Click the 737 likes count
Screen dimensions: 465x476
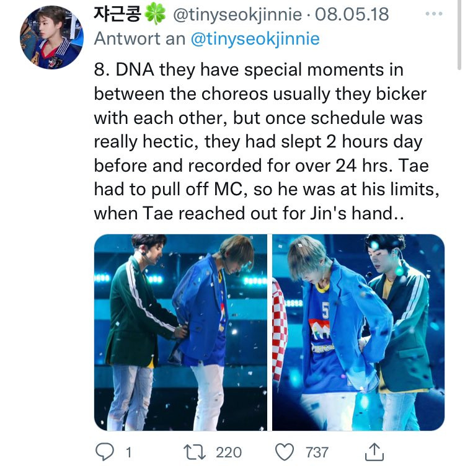(317, 452)
